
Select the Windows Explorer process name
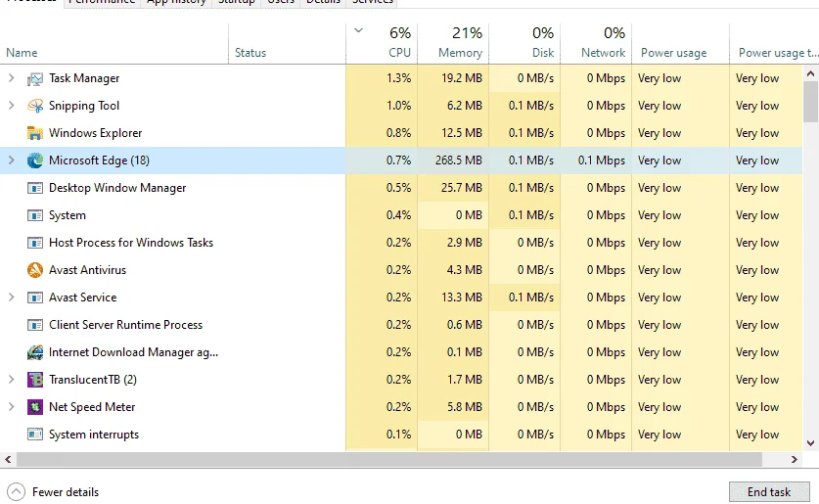coord(96,133)
